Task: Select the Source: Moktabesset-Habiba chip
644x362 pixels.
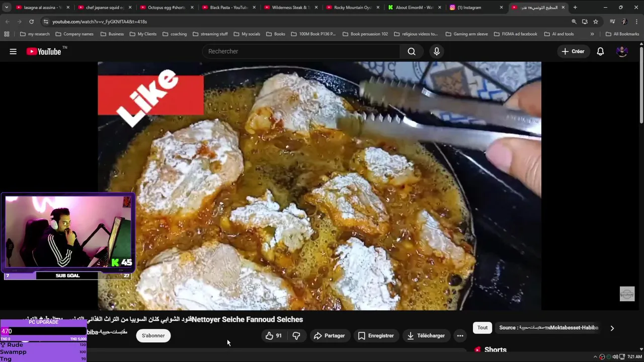Action: click(x=548, y=328)
